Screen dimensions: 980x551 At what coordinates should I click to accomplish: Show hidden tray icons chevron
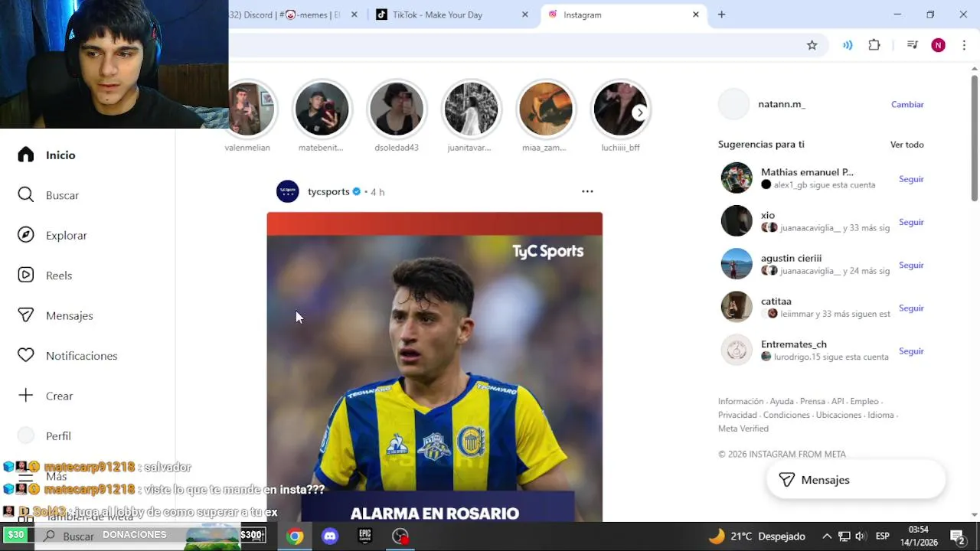click(x=827, y=536)
